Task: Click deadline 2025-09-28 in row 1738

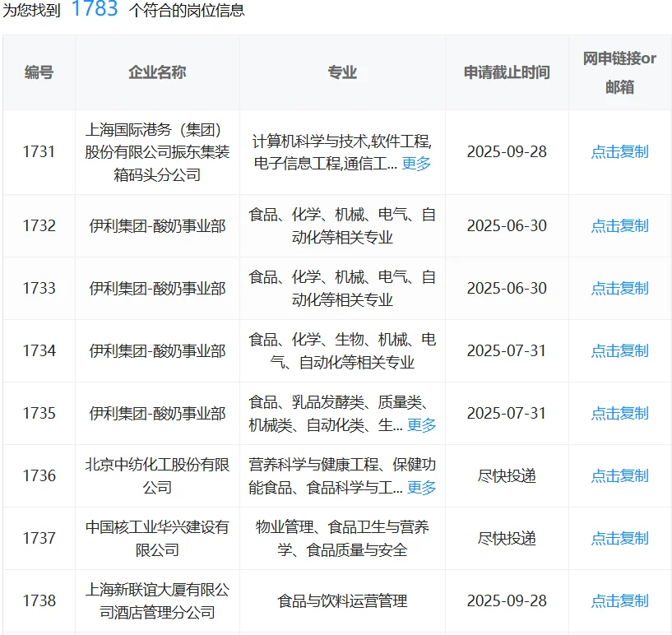Action: 507,601
